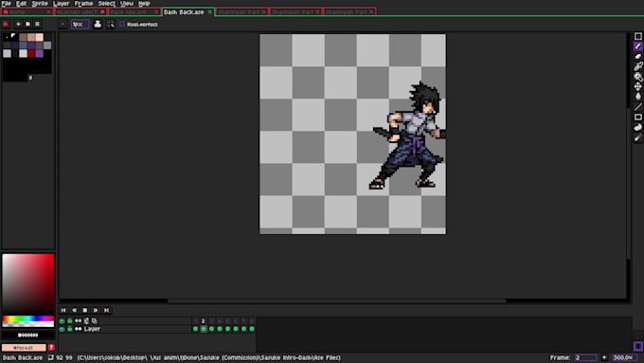Viewport: 644px width, 363px height.
Task: Select the Blur tool
Action: (x=637, y=138)
